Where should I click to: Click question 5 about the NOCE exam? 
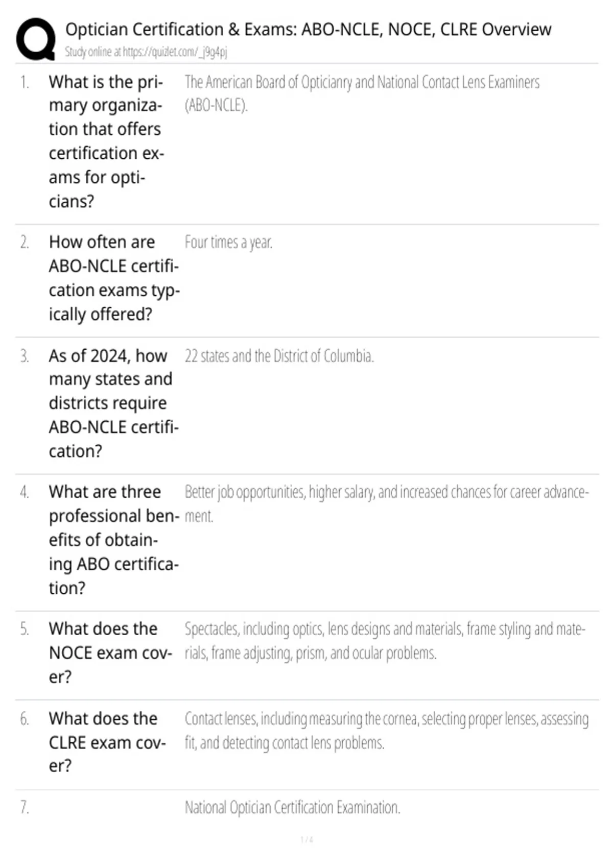[x=111, y=653]
